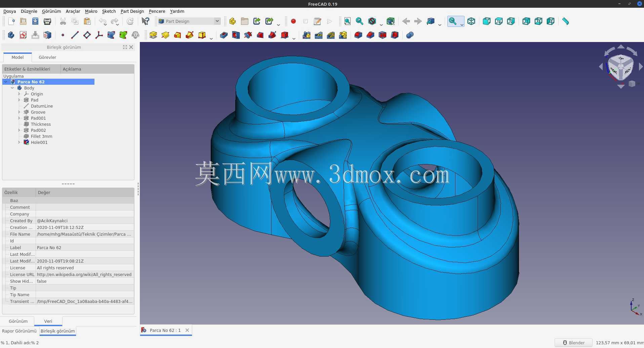644x348 pixels.
Task: Switch to the Görünüm property tab
Action: click(x=18, y=321)
